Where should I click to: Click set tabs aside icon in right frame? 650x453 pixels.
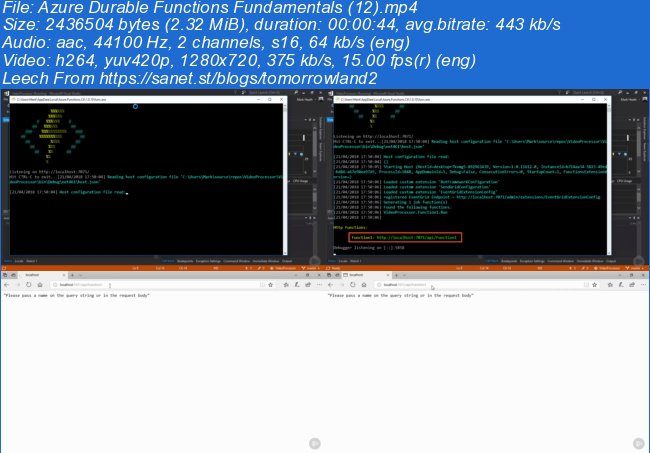tap(337, 275)
